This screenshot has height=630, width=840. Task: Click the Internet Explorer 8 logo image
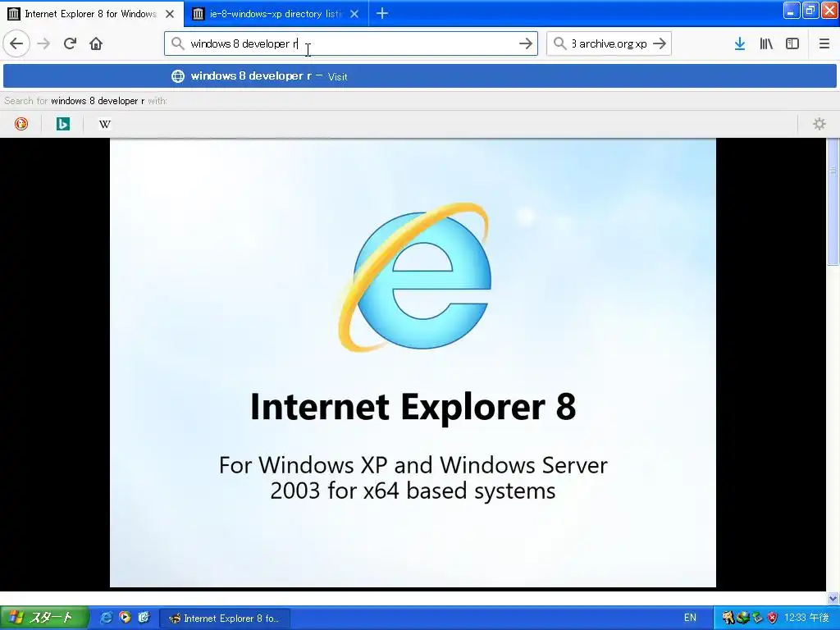pos(415,276)
